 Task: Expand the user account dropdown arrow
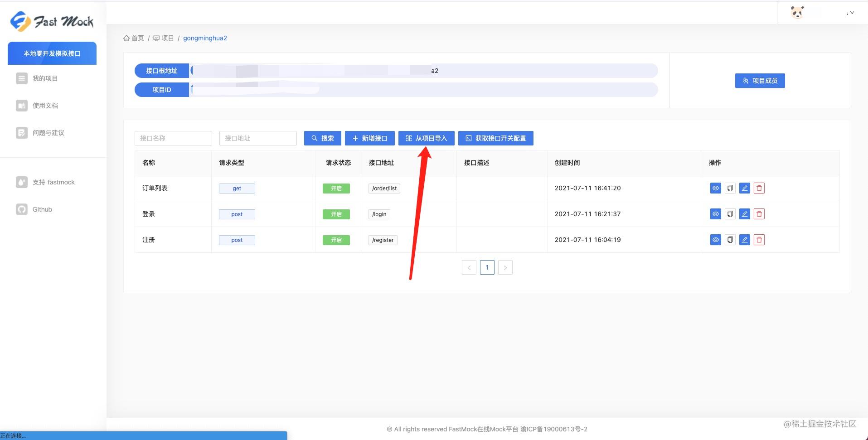coord(852,13)
